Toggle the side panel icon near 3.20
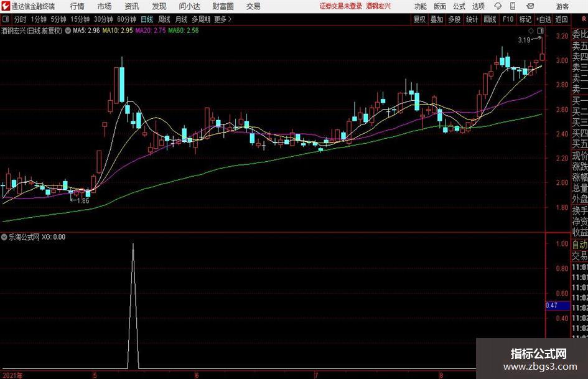The image size is (588, 379). (540, 30)
